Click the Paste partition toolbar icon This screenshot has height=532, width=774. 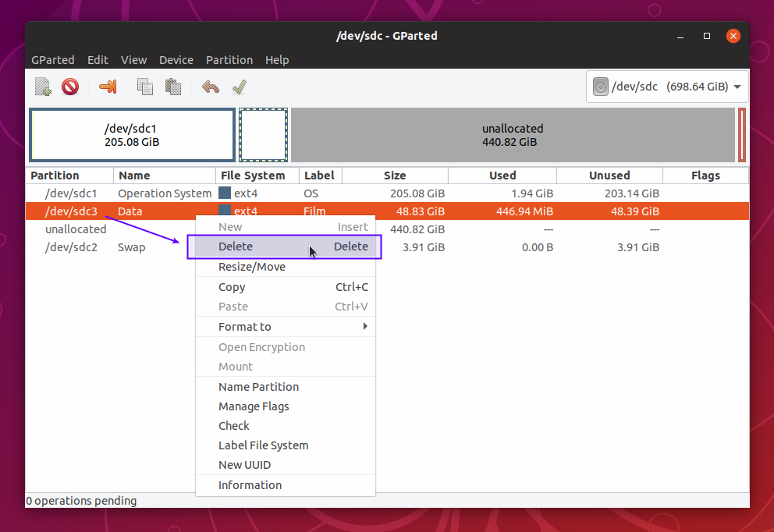173,87
